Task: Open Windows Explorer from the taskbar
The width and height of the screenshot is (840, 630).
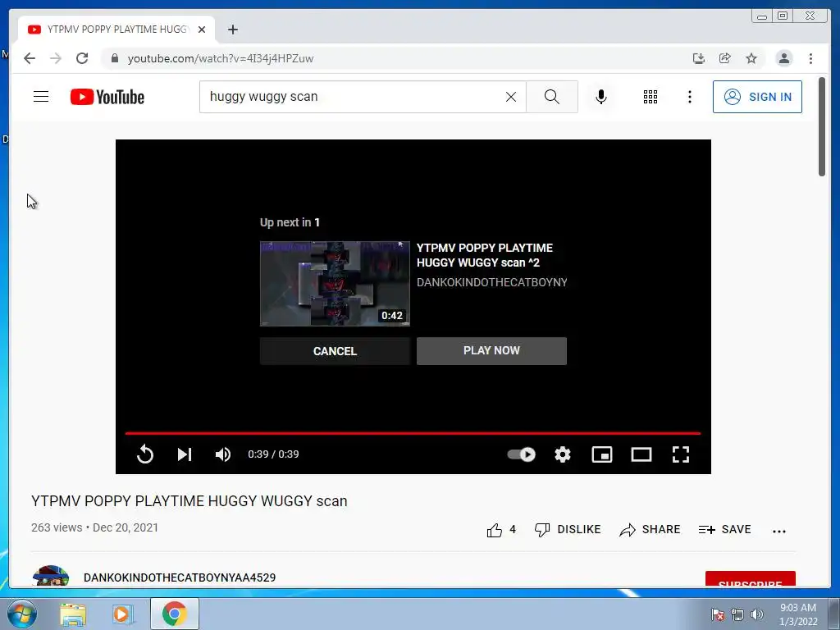Action: [x=73, y=614]
